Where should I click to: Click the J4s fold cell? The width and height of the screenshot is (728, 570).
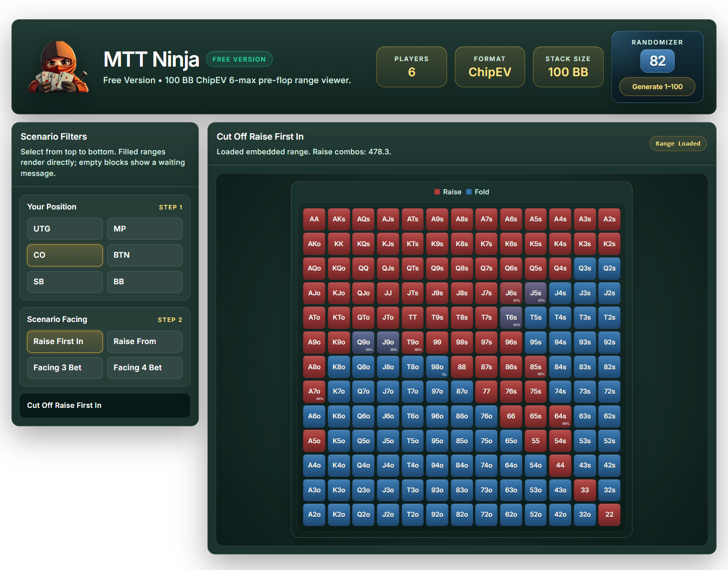560,293
